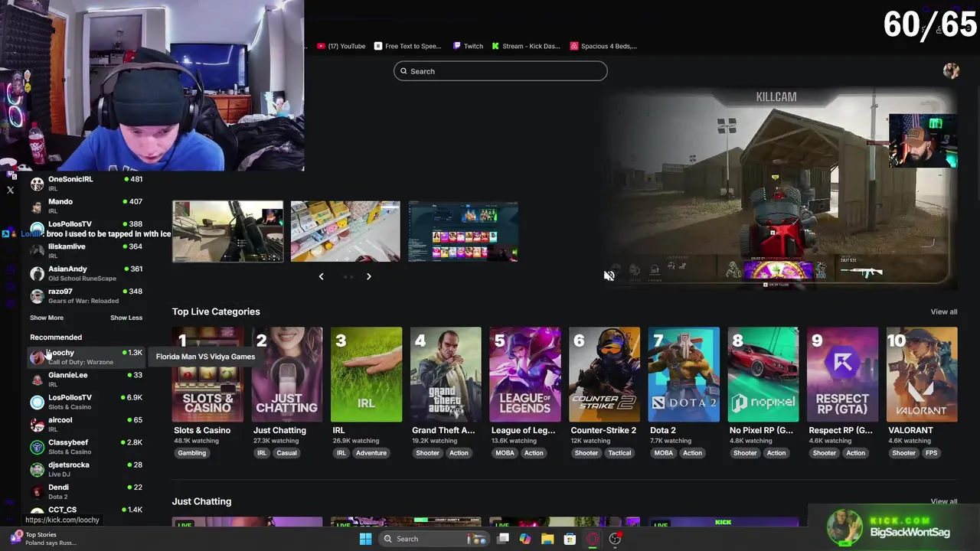Open the VALORANT category card
980x551 pixels.
922,375
